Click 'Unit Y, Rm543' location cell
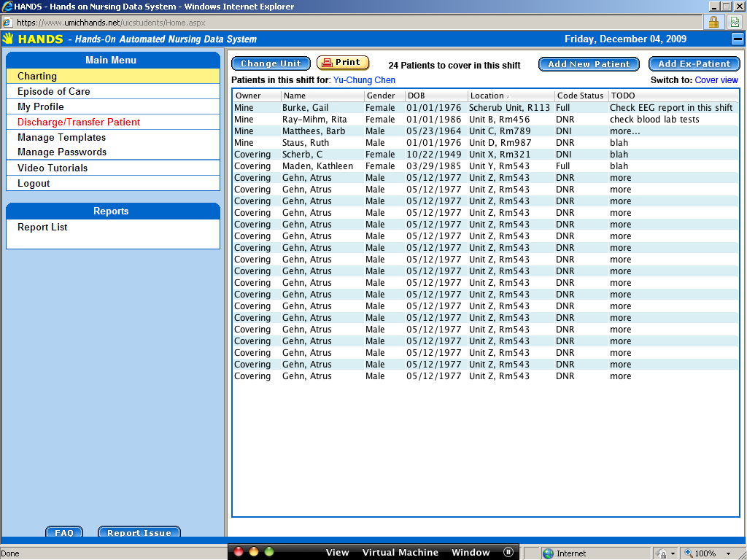The height and width of the screenshot is (560, 747). (x=499, y=166)
